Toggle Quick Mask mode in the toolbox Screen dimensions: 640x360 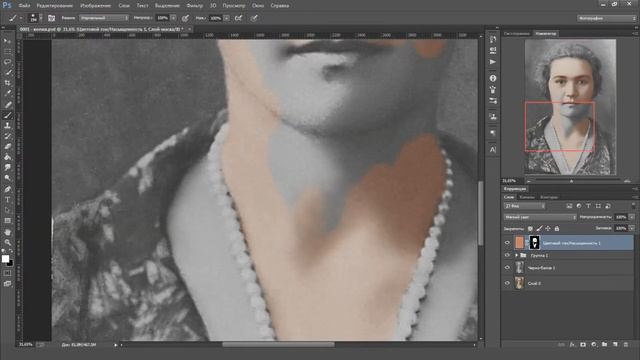point(7,273)
